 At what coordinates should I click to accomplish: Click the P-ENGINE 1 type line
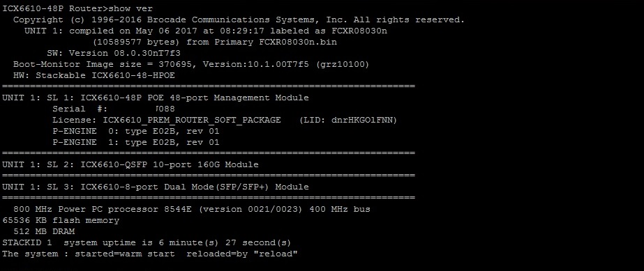[x=136, y=142]
